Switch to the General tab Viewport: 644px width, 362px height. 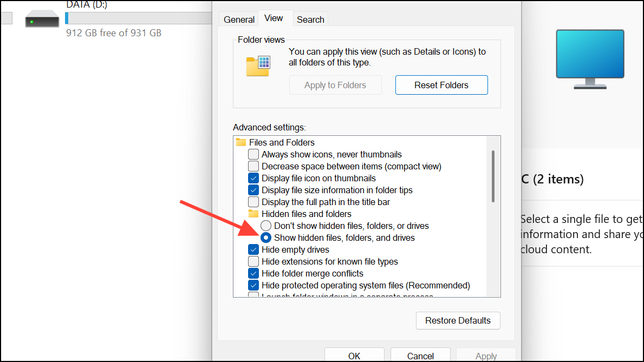[x=239, y=19]
